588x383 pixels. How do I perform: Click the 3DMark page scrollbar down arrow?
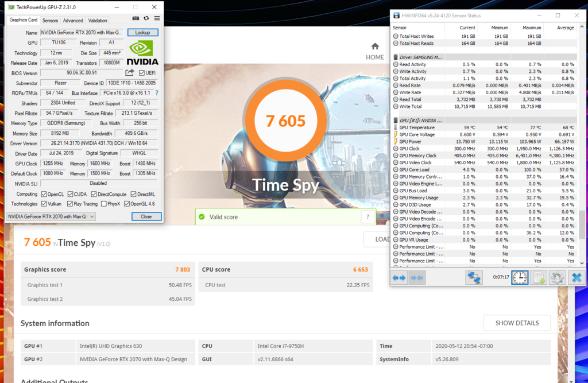click(x=571, y=380)
